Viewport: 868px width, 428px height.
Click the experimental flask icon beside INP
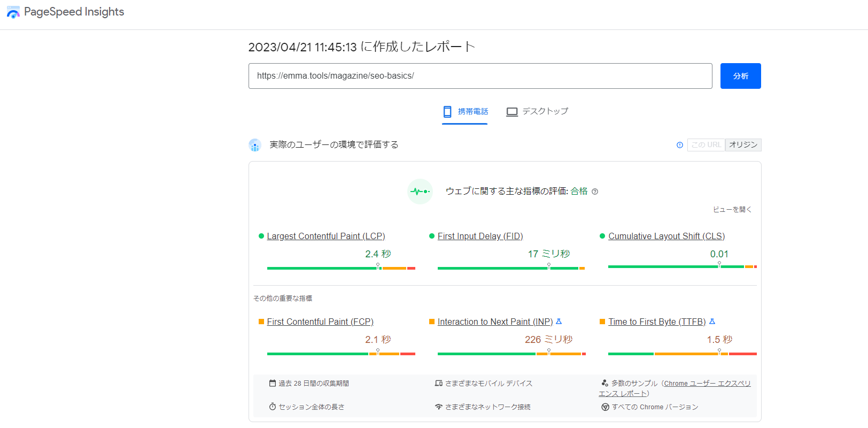pyautogui.click(x=559, y=322)
